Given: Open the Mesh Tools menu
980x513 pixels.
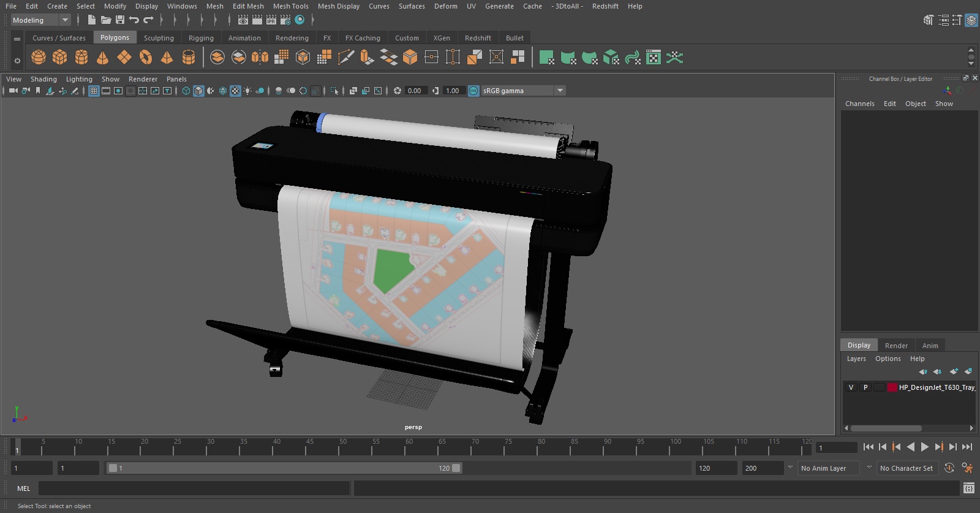Looking at the screenshot, I should [x=290, y=6].
